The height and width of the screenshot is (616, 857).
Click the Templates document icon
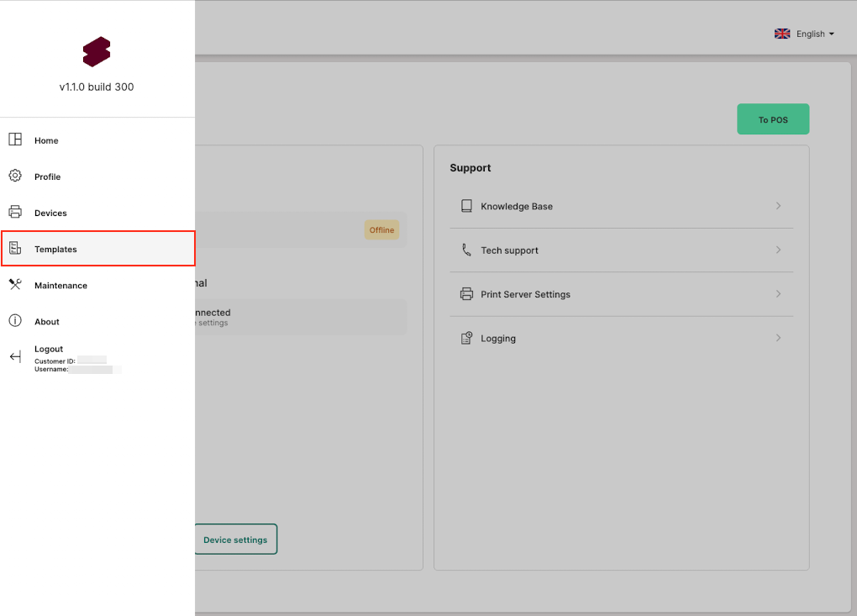point(15,248)
